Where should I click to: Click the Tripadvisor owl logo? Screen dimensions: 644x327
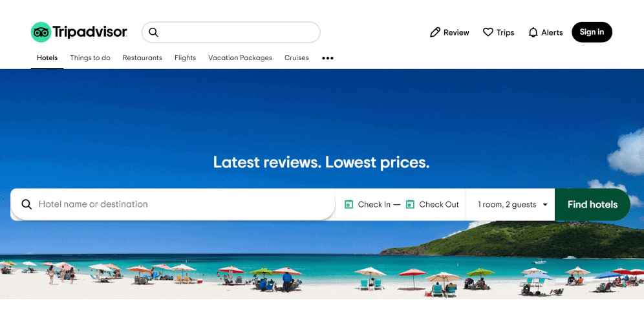tap(41, 32)
